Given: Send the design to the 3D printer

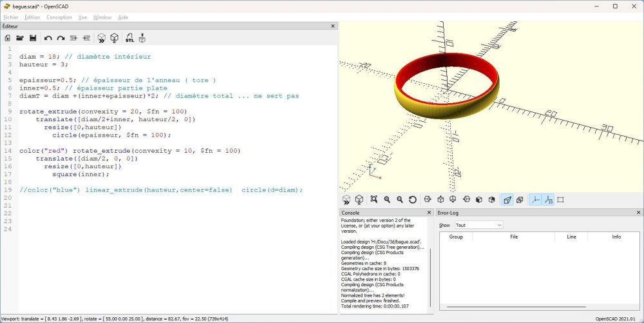Looking at the screenshot, I should pos(142,38).
